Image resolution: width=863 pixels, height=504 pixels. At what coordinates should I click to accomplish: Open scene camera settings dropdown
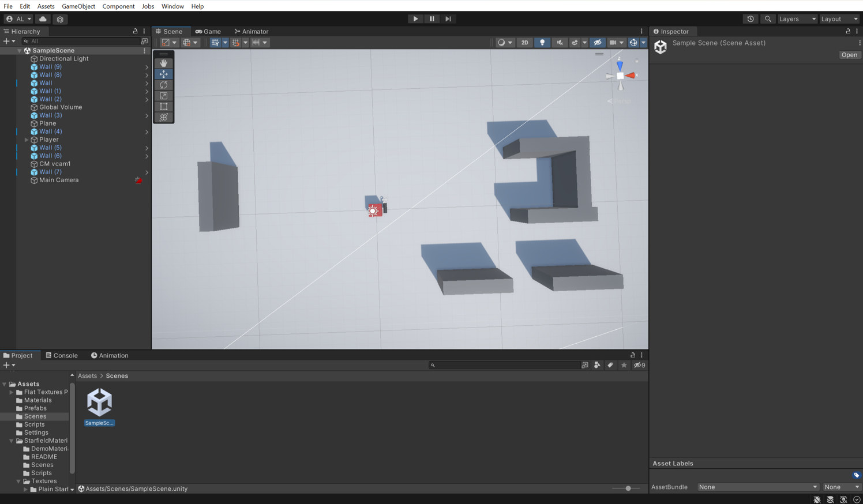click(617, 43)
